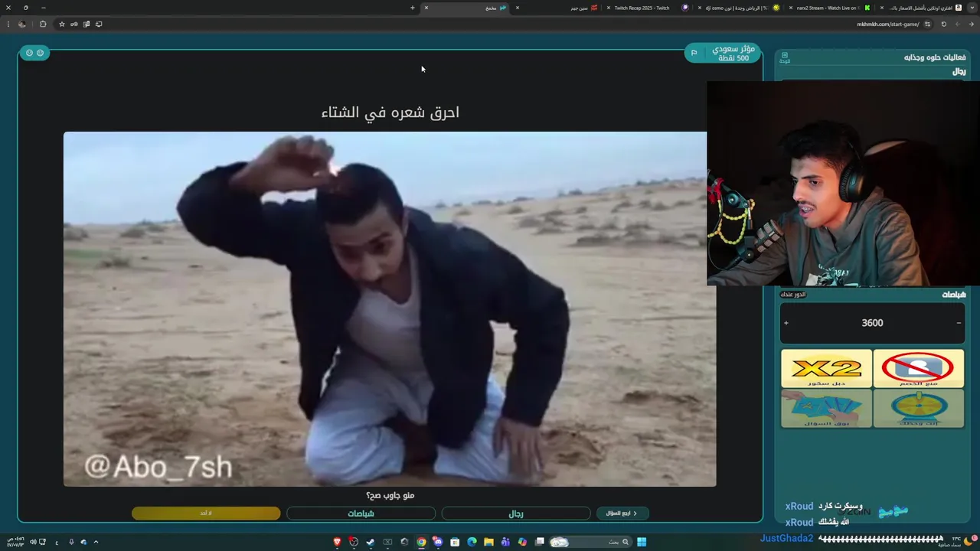
Task: Open Microsoft Store from the taskbar
Action: click(x=455, y=542)
